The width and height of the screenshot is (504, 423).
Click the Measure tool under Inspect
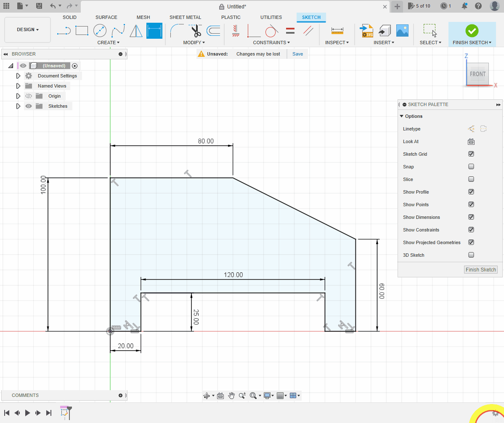[337, 31]
